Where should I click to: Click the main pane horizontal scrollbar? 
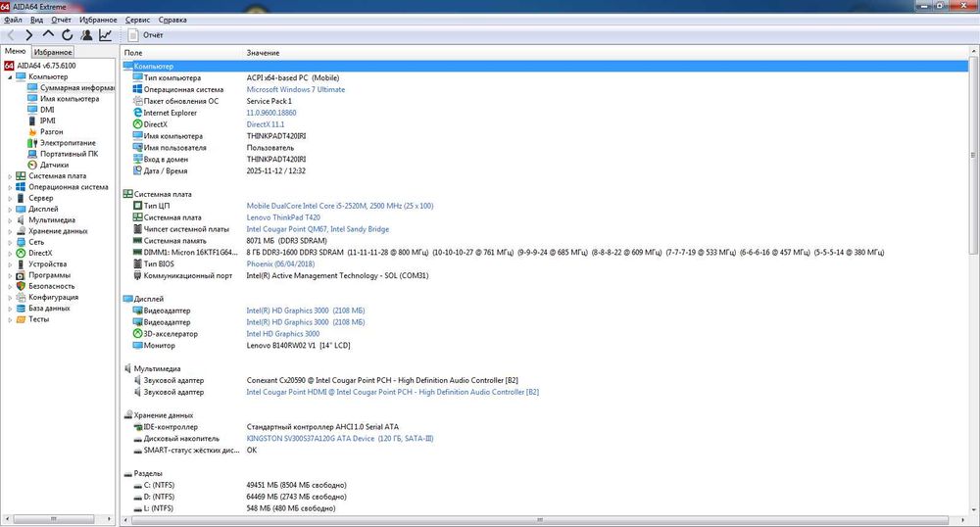click(541, 519)
